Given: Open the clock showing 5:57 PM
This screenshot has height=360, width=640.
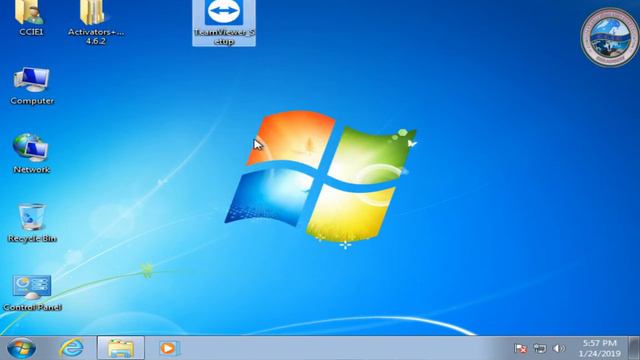Looking at the screenshot, I should pyautogui.click(x=600, y=348).
